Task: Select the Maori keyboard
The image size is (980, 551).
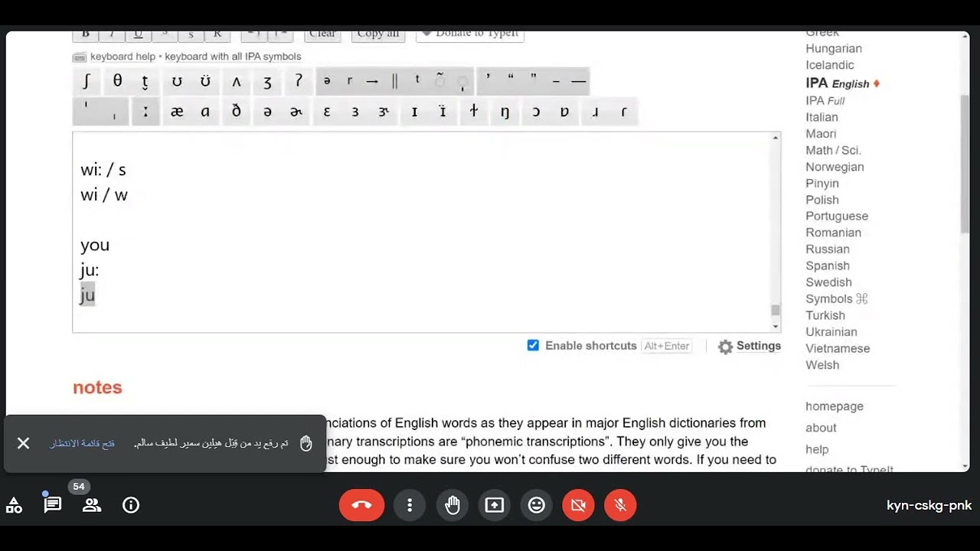Action: 821,134
